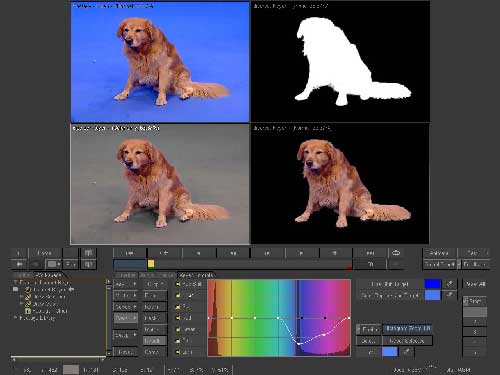The width and height of the screenshot is (500, 375).
Task: Click scroll-up arrow of the tree panel
Action: [x=109, y=282]
